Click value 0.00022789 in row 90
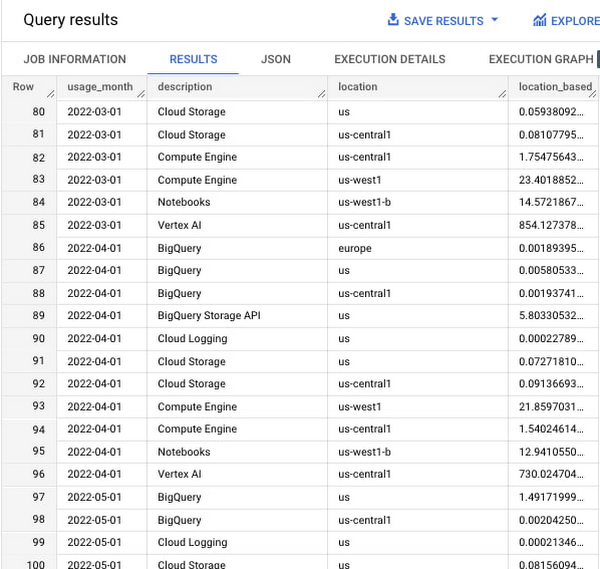600x569 pixels. pyautogui.click(x=551, y=339)
